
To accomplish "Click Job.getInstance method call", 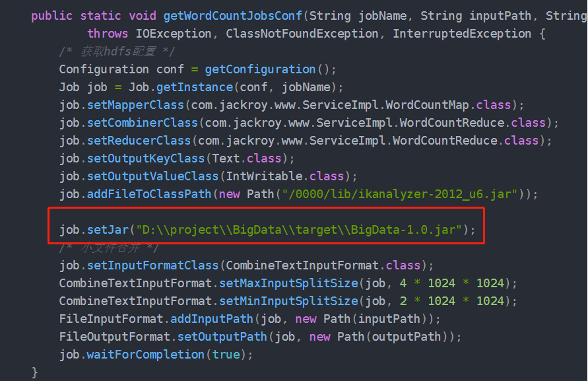I will click(x=181, y=87).
